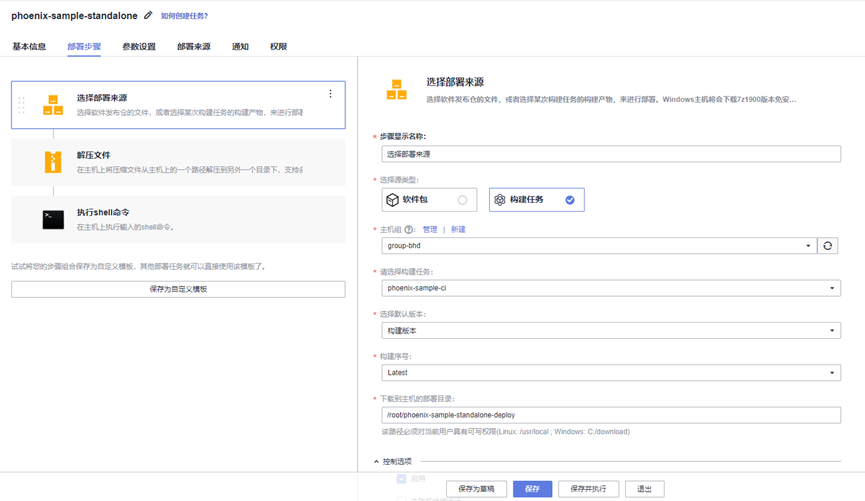Toggle the 启用 checkbox under control options
865x501 pixels.
(402, 478)
